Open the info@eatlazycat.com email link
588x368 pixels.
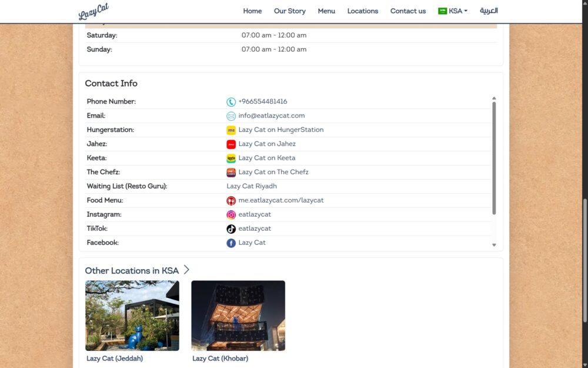tap(272, 115)
